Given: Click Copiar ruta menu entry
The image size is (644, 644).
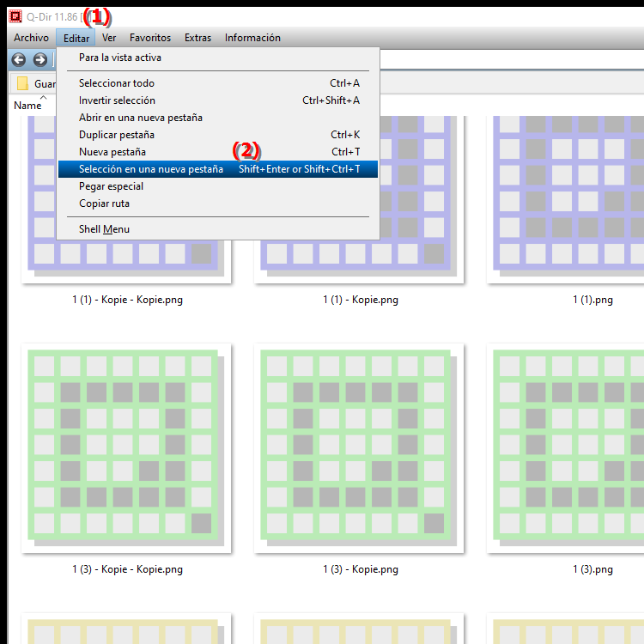Looking at the screenshot, I should coord(218,204).
